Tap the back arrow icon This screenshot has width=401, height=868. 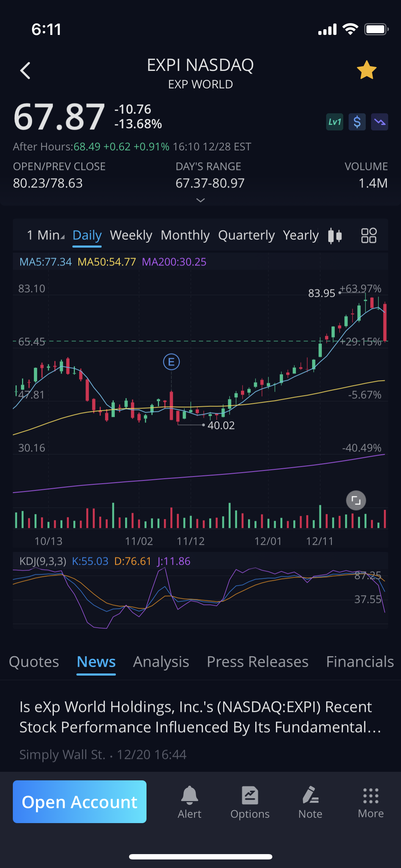click(x=25, y=71)
